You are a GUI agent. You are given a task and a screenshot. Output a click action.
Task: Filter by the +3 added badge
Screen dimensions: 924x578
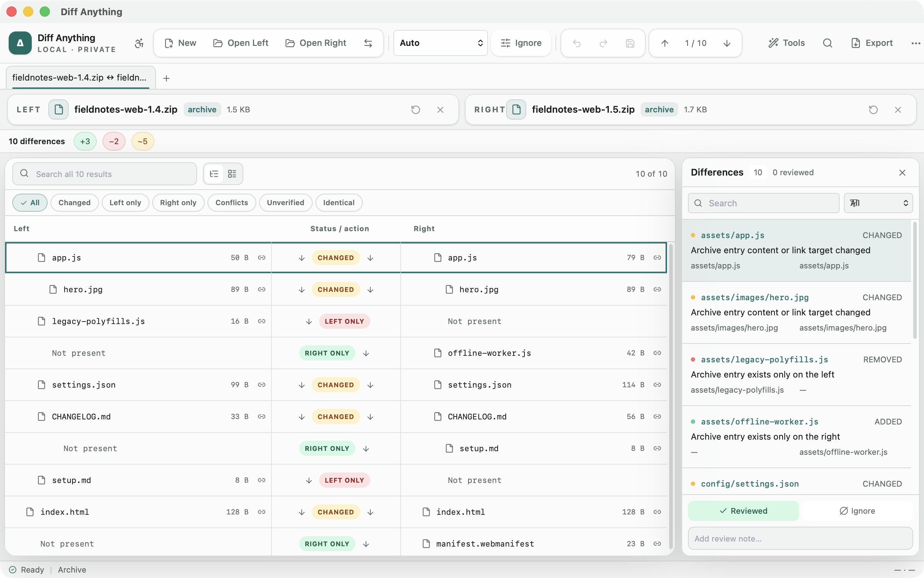(x=85, y=142)
